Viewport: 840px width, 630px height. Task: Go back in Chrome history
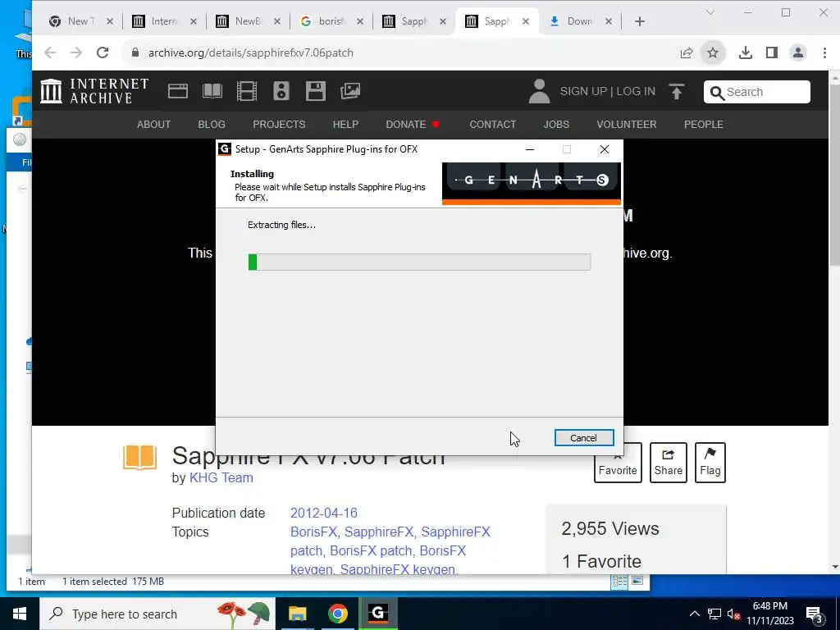point(50,52)
